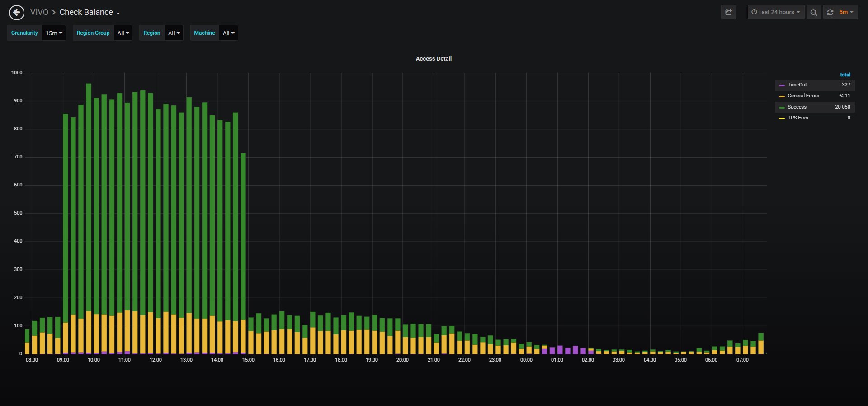This screenshot has width=868, height=406.
Task: Click the back arrow circle icon
Action: 17,12
